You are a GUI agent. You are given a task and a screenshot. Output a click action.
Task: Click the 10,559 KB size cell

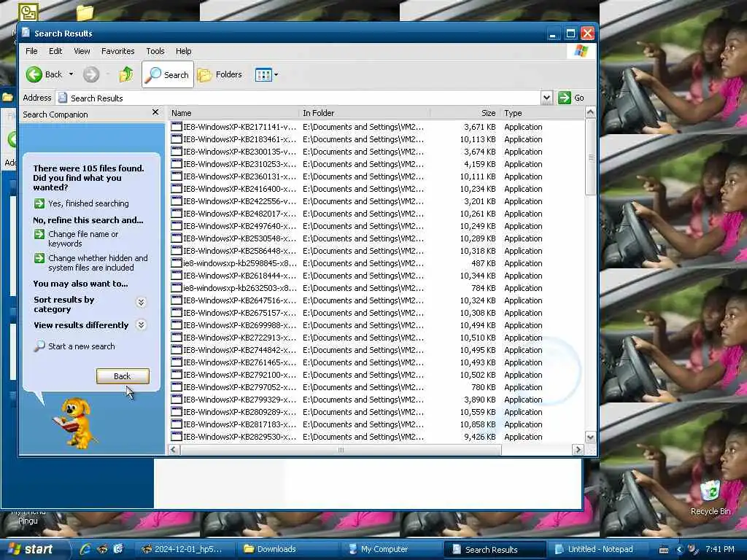click(x=477, y=412)
